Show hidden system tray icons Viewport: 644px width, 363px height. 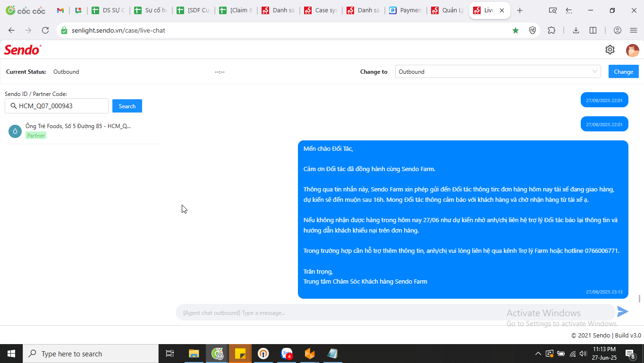click(538, 354)
